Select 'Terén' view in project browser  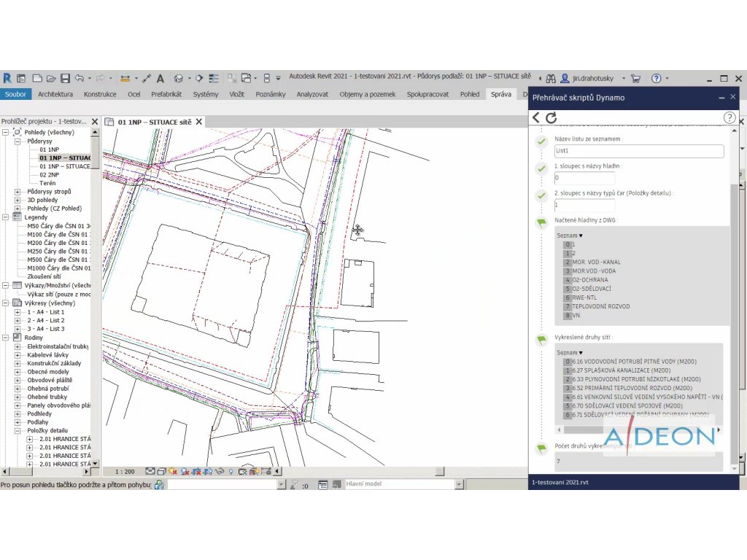pyautogui.click(x=47, y=183)
